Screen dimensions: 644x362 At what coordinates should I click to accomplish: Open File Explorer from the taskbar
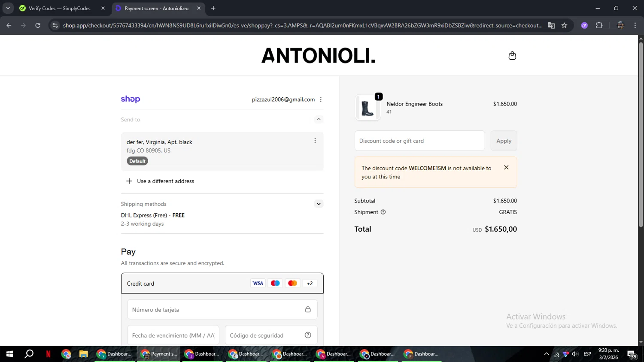click(x=83, y=354)
